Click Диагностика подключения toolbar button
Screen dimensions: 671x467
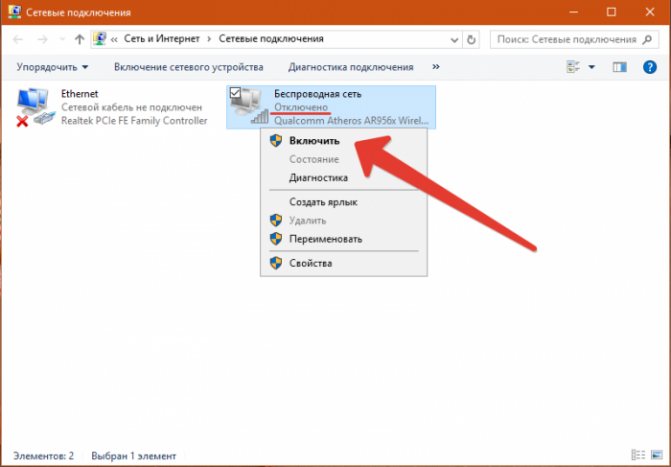[350, 67]
